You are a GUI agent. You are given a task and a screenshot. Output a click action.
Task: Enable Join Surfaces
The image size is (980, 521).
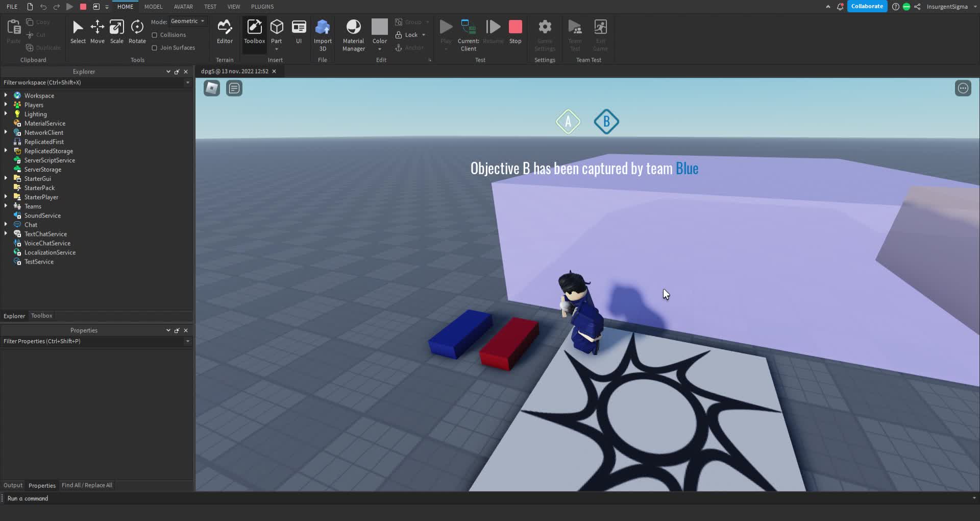point(155,48)
